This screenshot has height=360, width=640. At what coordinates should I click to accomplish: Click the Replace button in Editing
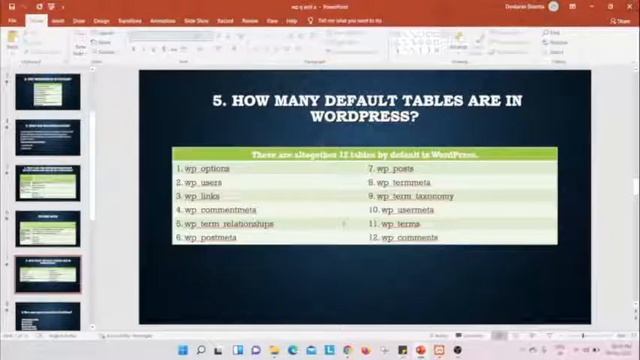(555, 42)
